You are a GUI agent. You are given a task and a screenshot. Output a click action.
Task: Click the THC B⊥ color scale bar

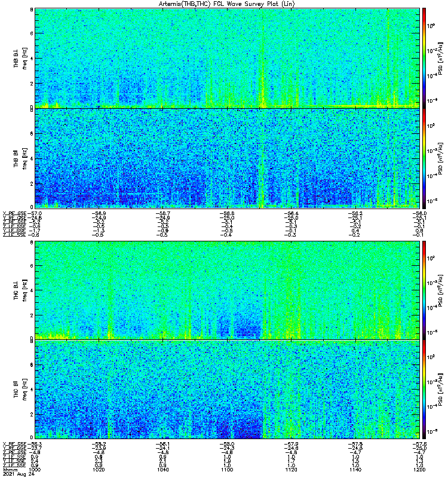coord(424,290)
